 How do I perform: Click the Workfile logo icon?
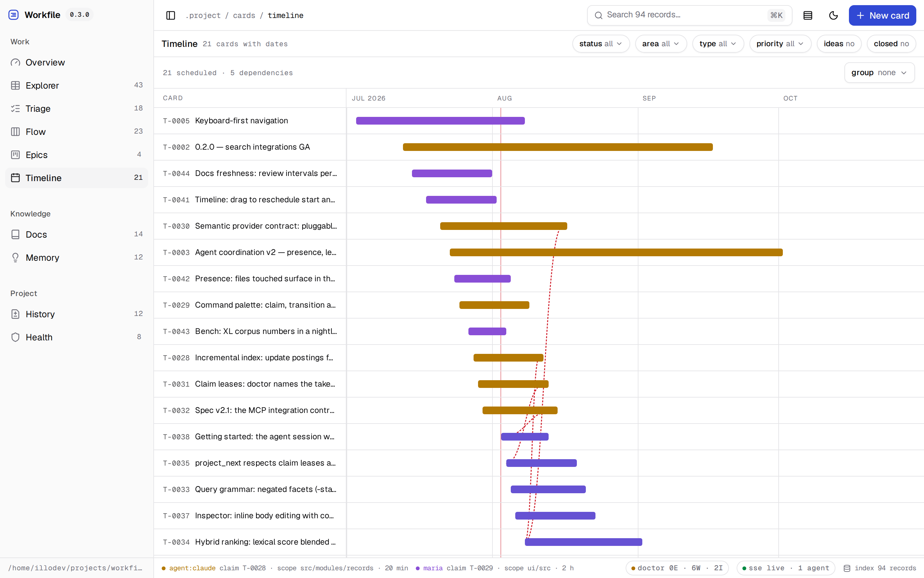pyautogui.click(x=14, y=15)
